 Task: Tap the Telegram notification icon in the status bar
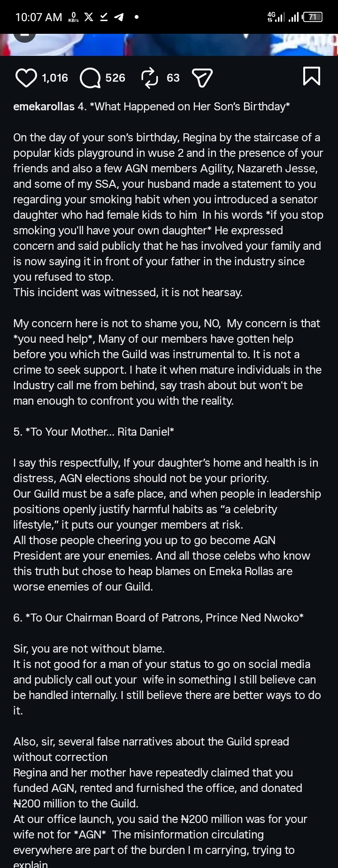tap(119, 17)
